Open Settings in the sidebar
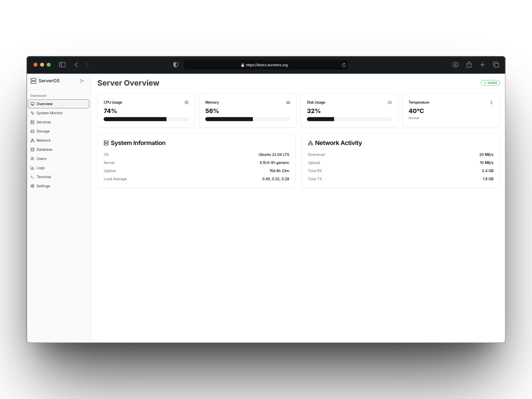 click(43, 186)
